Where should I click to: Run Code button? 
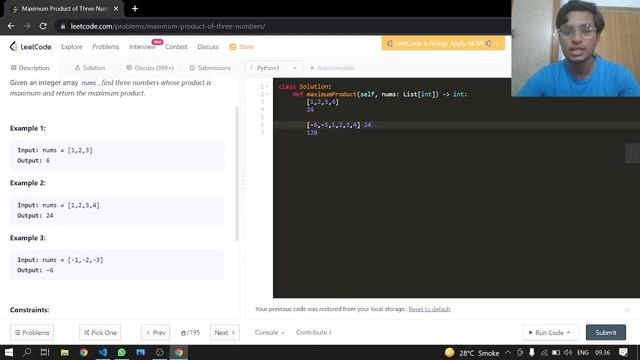pyautogui.click(x=550, y=333)
